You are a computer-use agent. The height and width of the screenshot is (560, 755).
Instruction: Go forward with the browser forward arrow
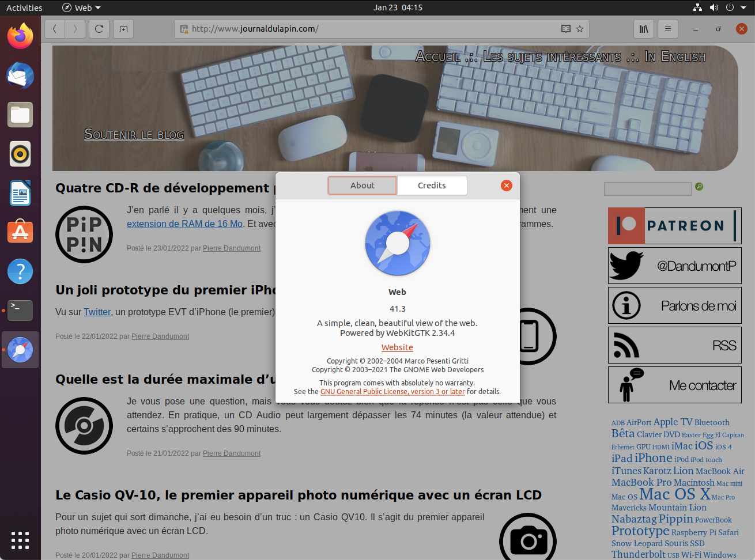click(x=75, y=29)
